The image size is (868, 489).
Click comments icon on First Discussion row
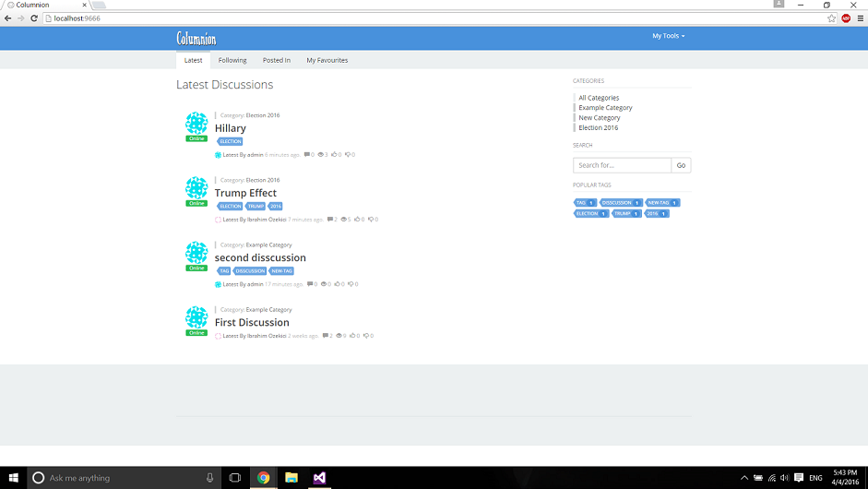click(326, 336)
